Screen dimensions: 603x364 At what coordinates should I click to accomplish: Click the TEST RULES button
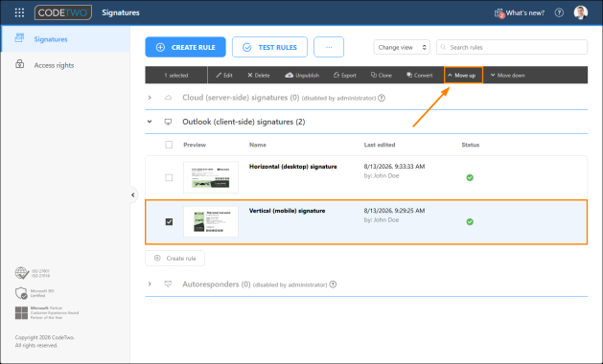(269, 47)
